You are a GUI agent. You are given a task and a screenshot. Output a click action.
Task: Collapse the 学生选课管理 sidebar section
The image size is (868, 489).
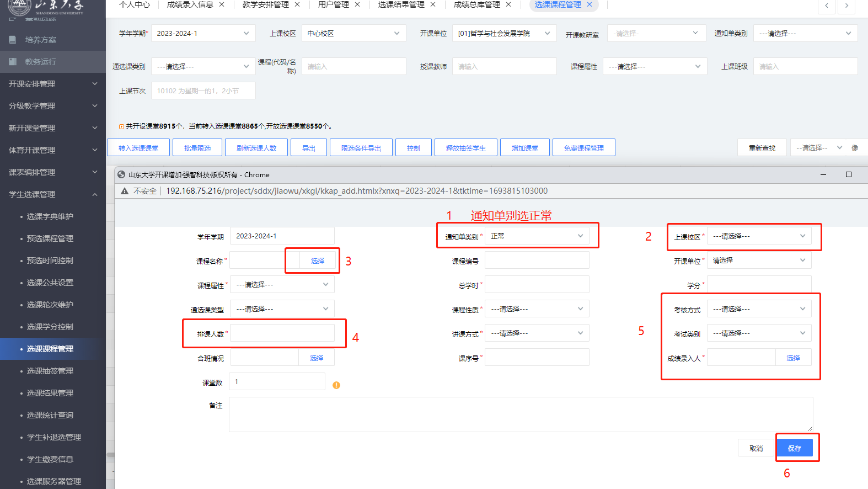[52, 194]
